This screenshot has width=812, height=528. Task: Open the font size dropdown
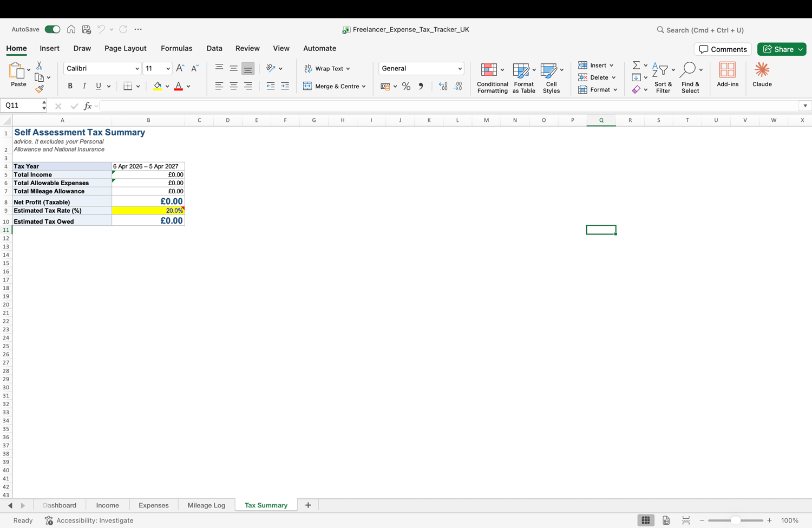[168, 69]
